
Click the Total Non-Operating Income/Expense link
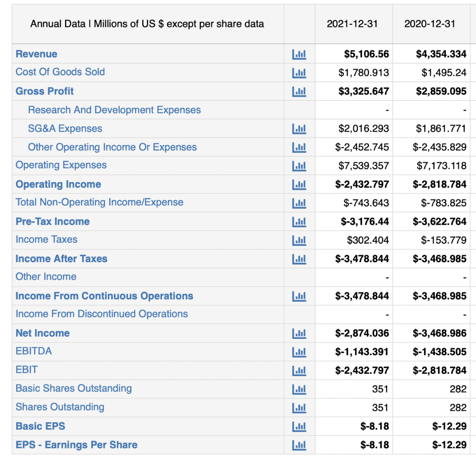(99, 202)
